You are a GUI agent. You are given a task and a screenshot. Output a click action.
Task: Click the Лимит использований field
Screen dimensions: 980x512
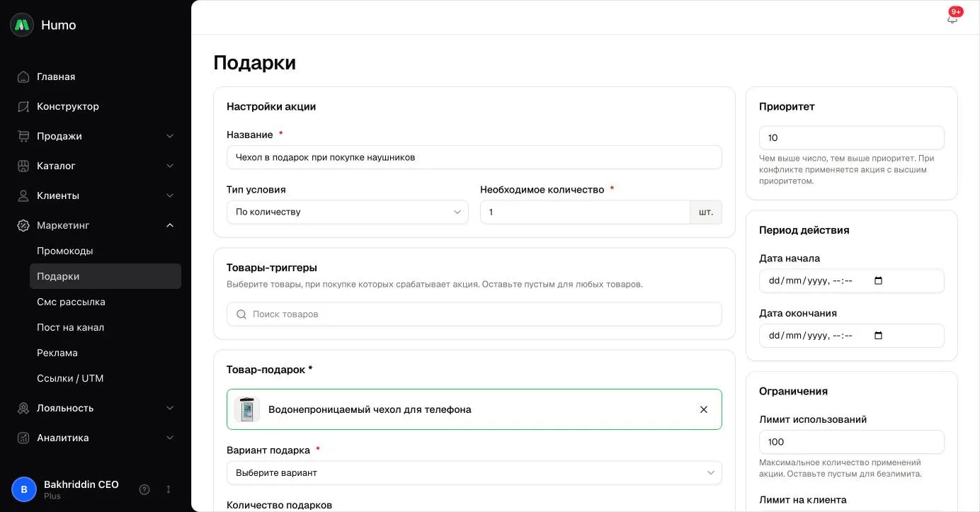[852, 442]
